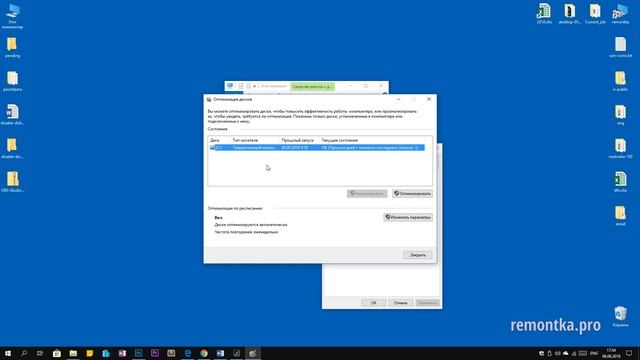This screenshot has height=360, width=640.
Task: Open Microsoft Edge from the taskbar
Action: tap(187, 353)
